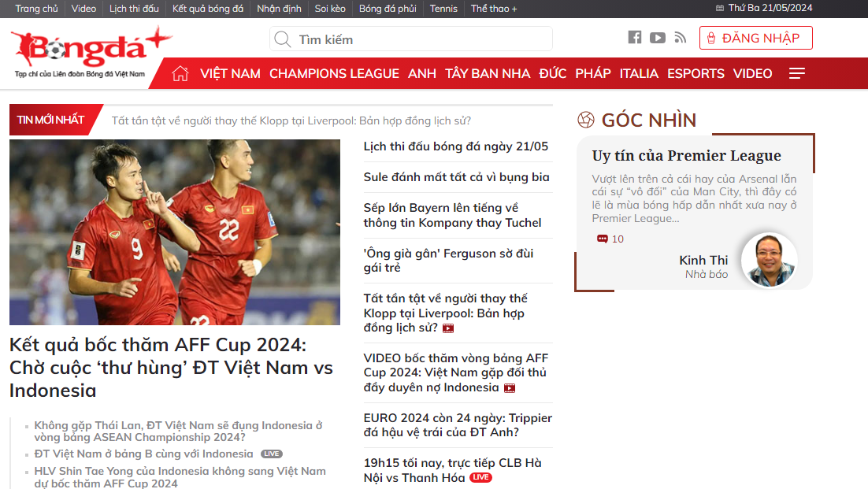
Task: Open the RSS feed icon
Action: click(x=681, y=38)
